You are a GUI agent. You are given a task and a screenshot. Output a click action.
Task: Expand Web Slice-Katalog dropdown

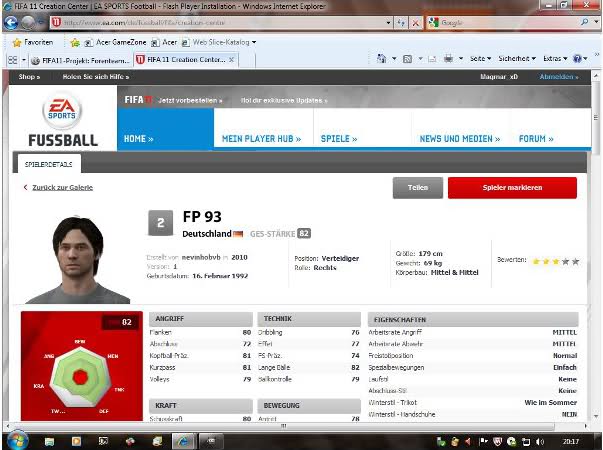254,42
